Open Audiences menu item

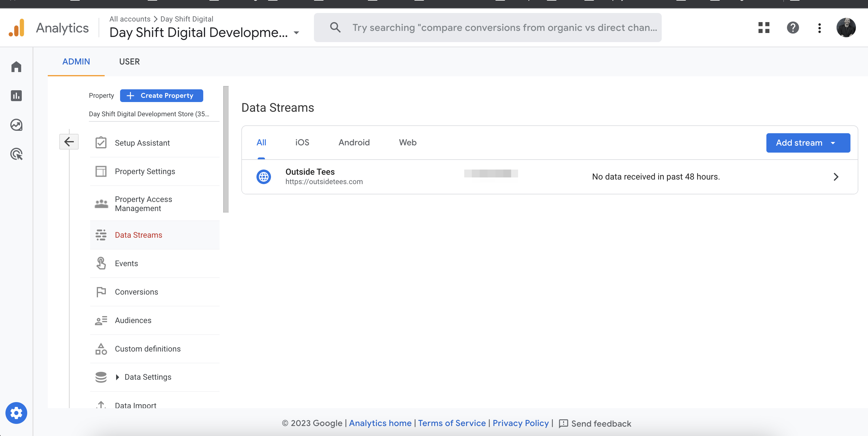[x=155, y=320]
